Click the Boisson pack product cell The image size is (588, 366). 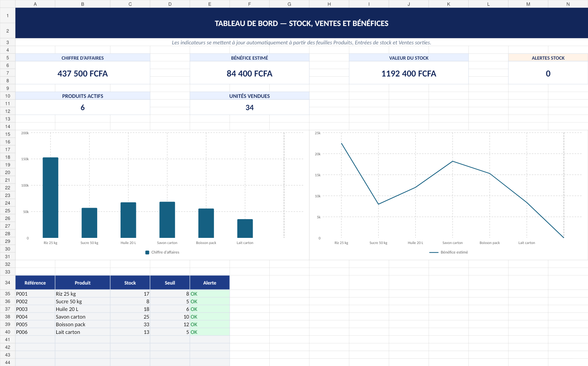[x=83, y=324]
